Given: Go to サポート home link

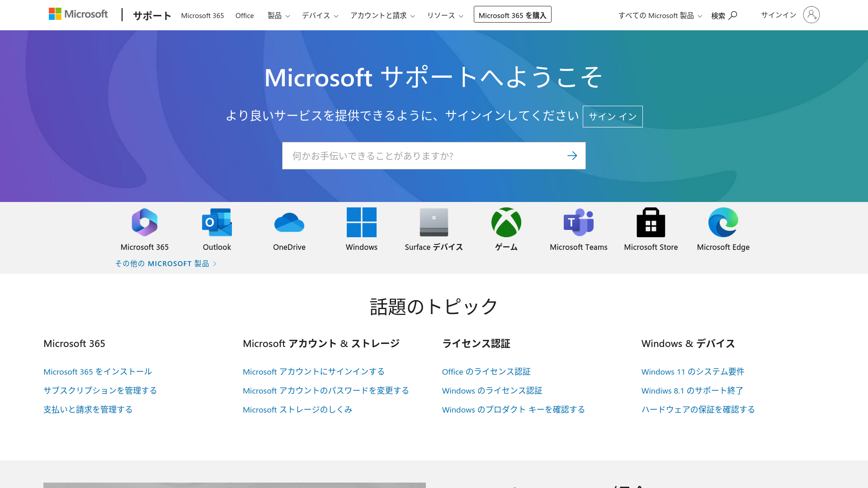Looking at the screenshot, I should [x=152, y=15].
